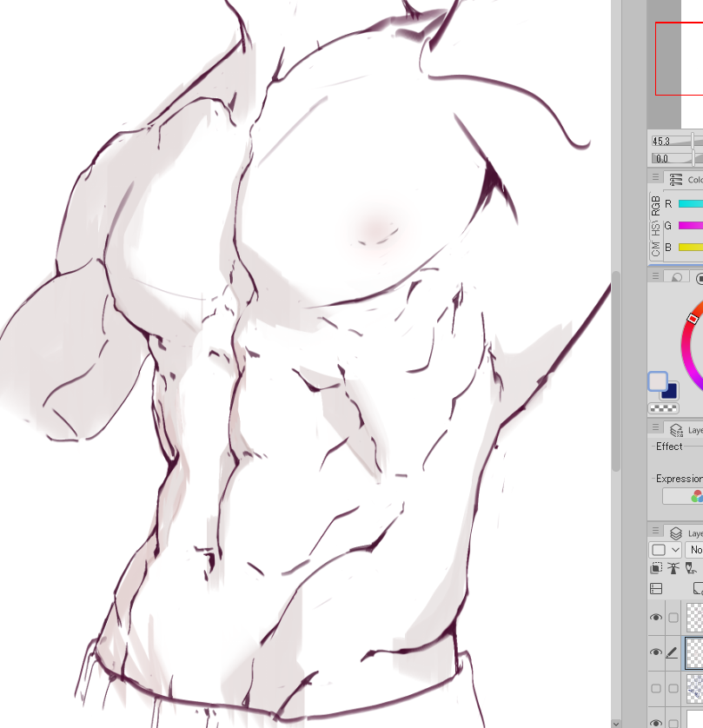Adjust the navigator rotation slider at 0.0
This screenshot has height=728, width=703.
coord(677,159)
